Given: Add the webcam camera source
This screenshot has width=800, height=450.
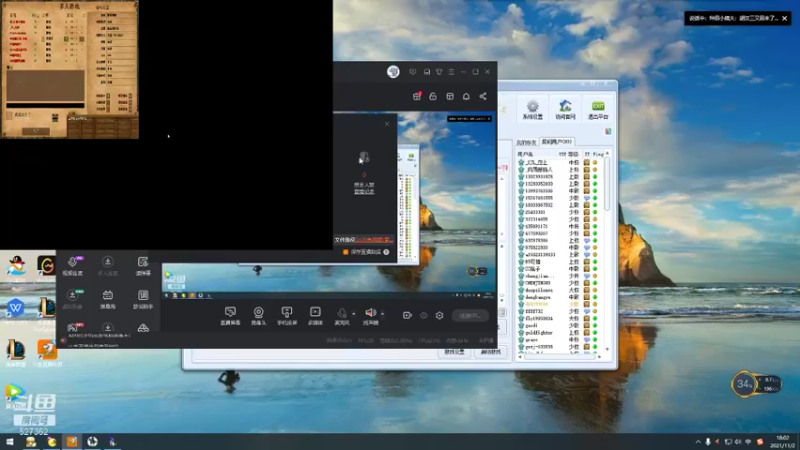Looking at the screenshot, I should click(259, 315).
